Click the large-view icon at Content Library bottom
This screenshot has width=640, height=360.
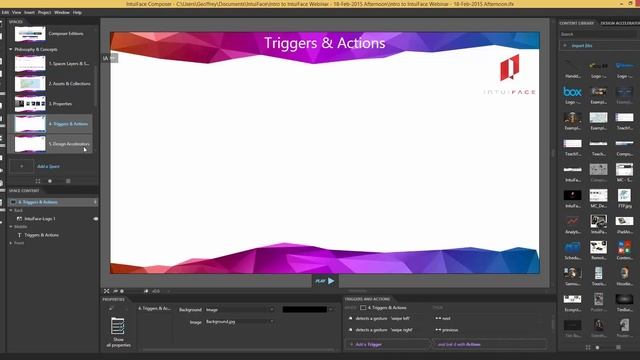618,348
